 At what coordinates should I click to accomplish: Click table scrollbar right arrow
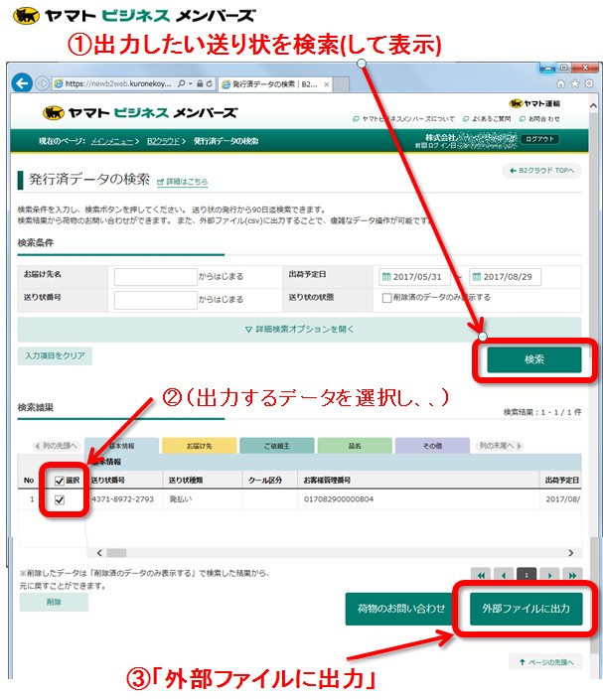(x=571, y=553)
